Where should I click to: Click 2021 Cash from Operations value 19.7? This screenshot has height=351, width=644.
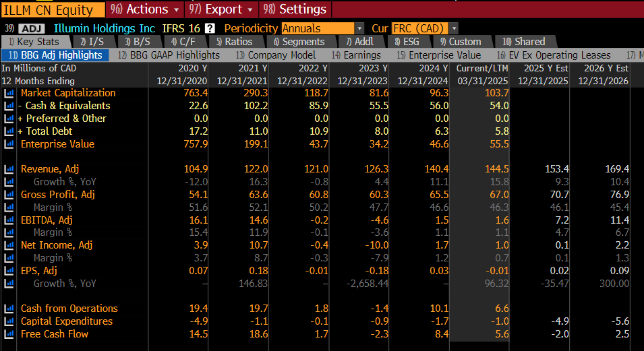(258, 309)
